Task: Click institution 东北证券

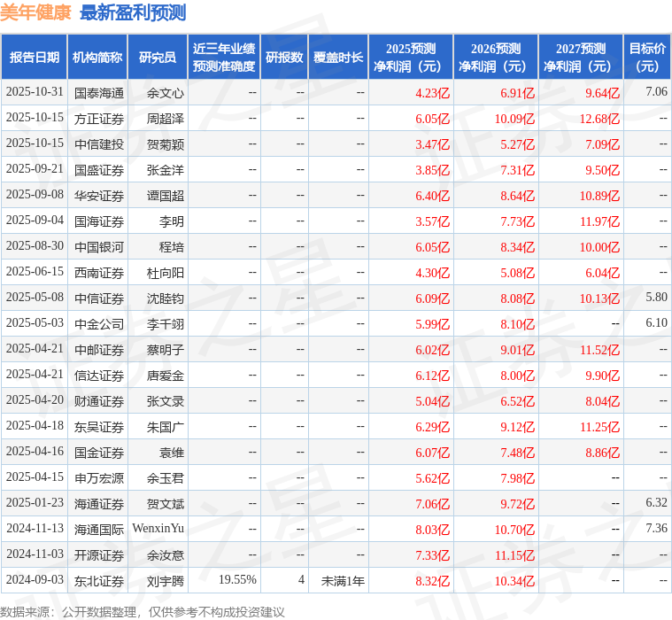Action: pyautogui.click(x=99, y=581)
